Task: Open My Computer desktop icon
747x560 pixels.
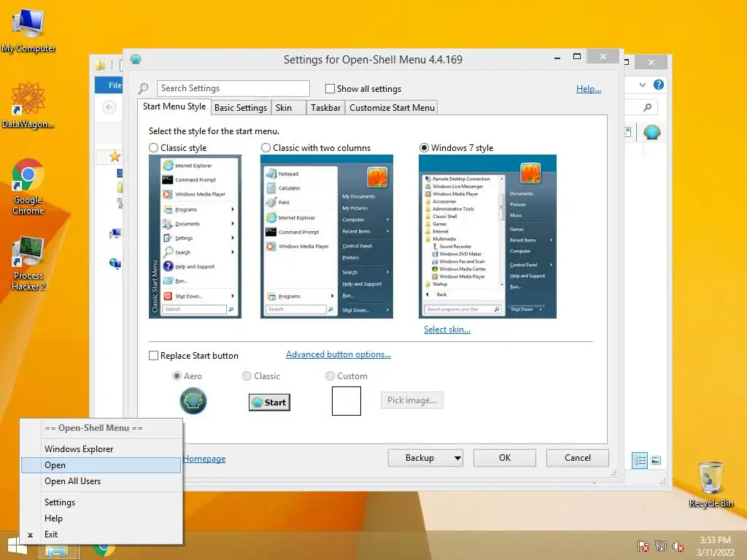Action: [28, 31]
